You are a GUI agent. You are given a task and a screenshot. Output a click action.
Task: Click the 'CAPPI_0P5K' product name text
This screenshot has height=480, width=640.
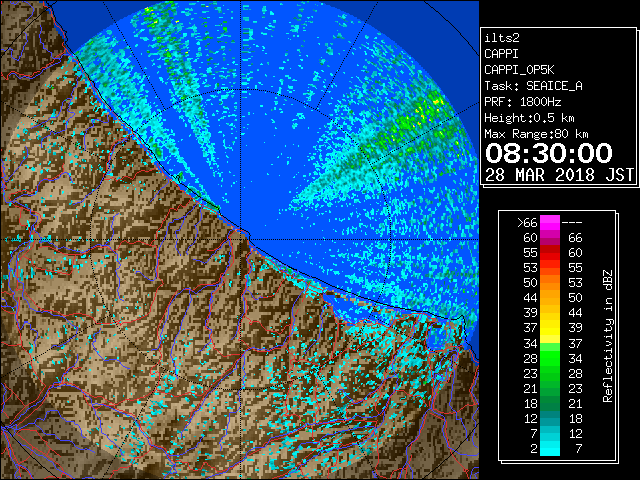point(519,70)
